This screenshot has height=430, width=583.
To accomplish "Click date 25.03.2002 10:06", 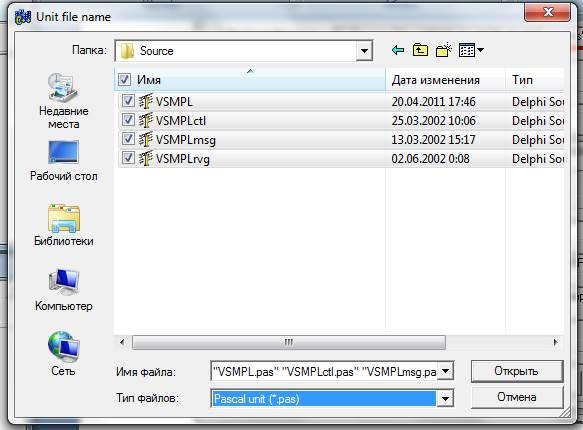I will [x=433, y=121].
